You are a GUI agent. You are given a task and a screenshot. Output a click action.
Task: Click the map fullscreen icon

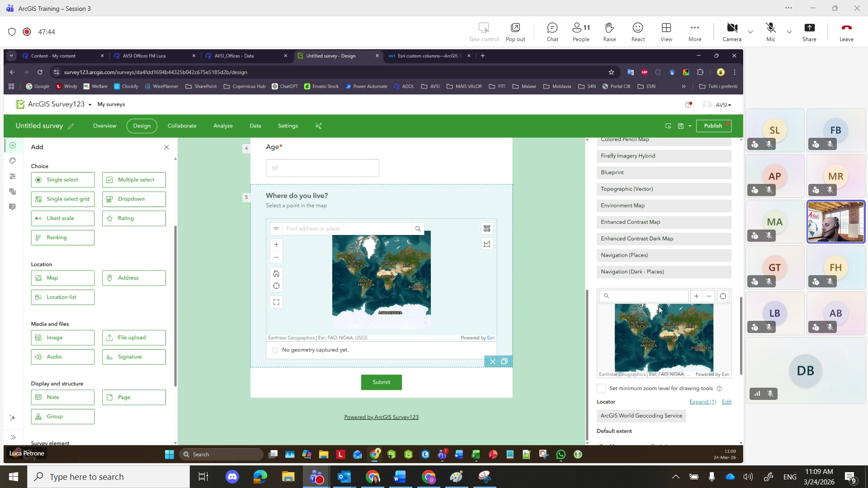276,302
